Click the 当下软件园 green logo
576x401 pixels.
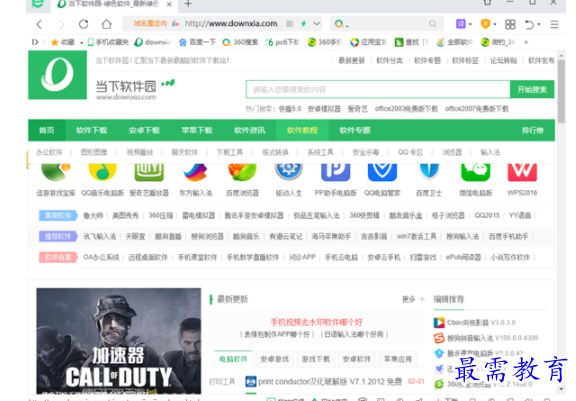[57, 75]
